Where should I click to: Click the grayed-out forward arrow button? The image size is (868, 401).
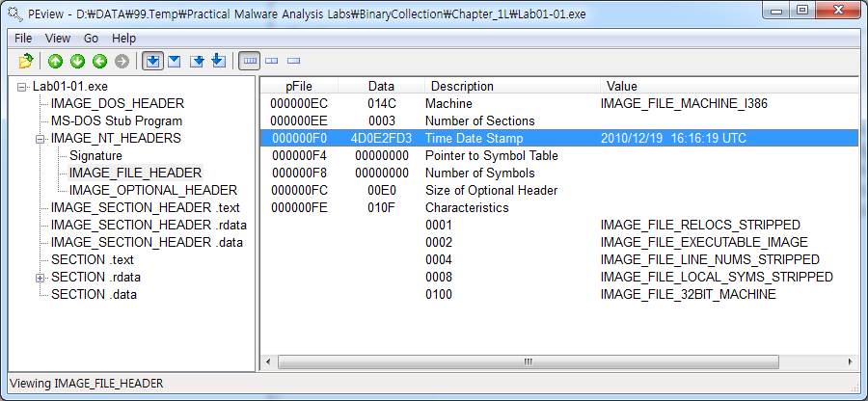[x=122, y=62]
